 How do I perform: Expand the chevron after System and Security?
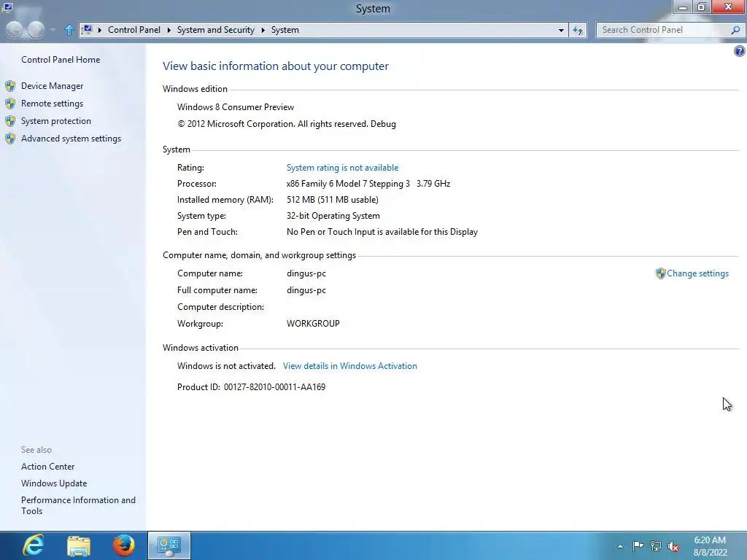tap(263, 30)
